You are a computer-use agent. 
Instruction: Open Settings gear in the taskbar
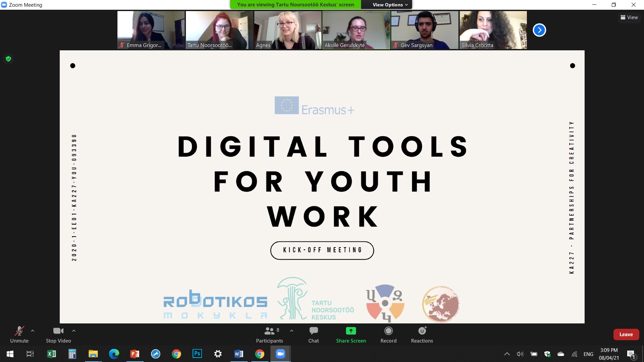point(218,354)
